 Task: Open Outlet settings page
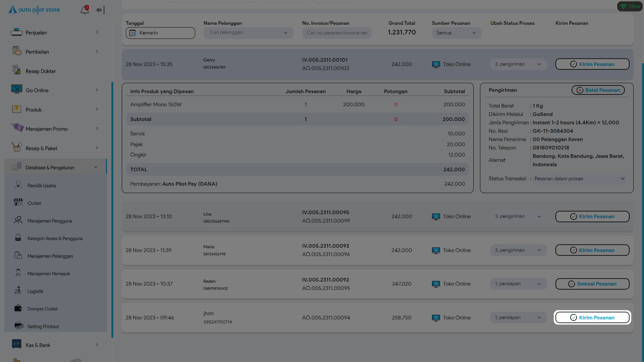click(x=34, y=203)
